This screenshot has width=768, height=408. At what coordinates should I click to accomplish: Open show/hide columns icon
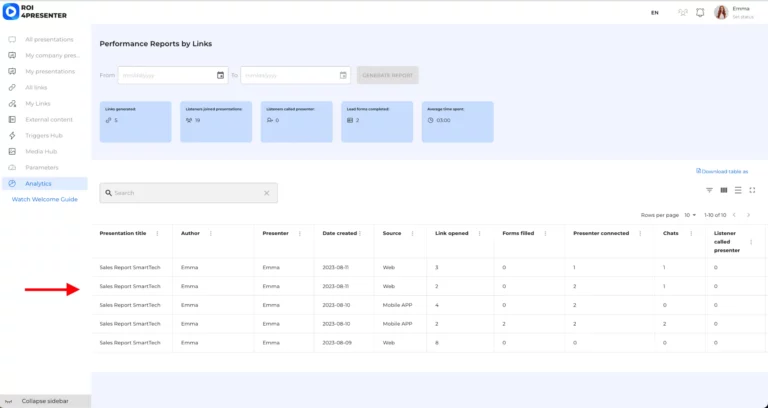[x=723, y=190]
